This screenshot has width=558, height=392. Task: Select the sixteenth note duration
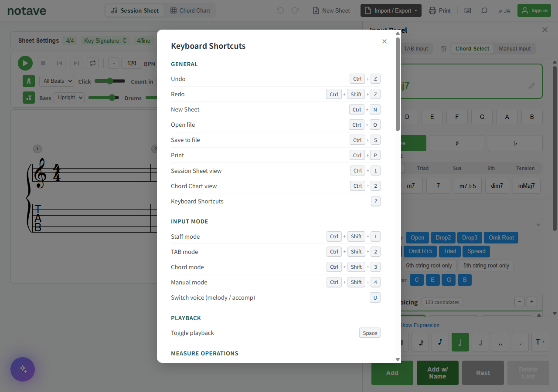[421, 342]
